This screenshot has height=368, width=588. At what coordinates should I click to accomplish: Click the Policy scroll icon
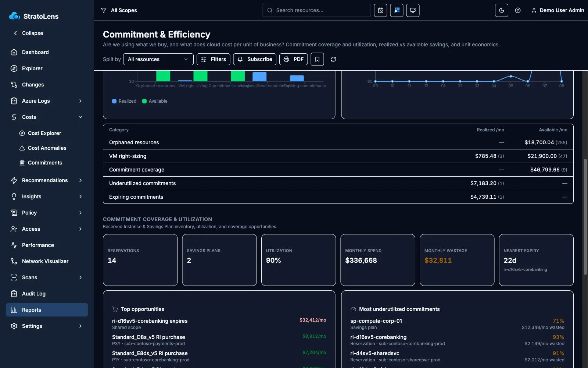pyautogui.click(x=14, y=213)
